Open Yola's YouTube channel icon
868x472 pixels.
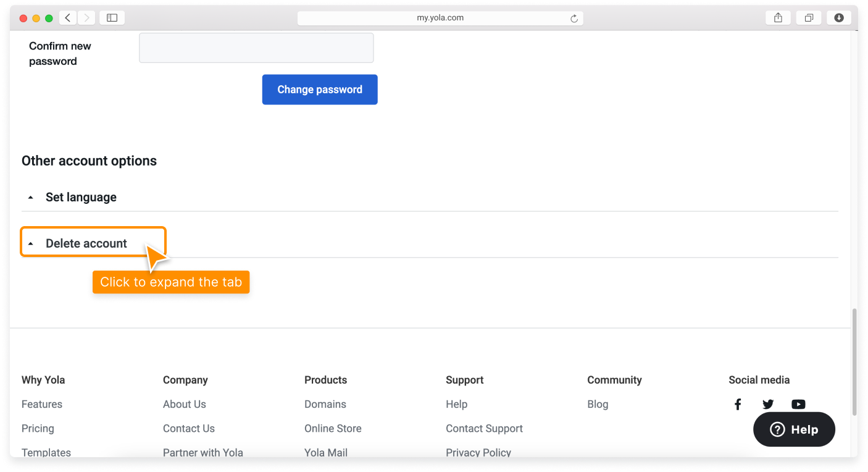798,405
